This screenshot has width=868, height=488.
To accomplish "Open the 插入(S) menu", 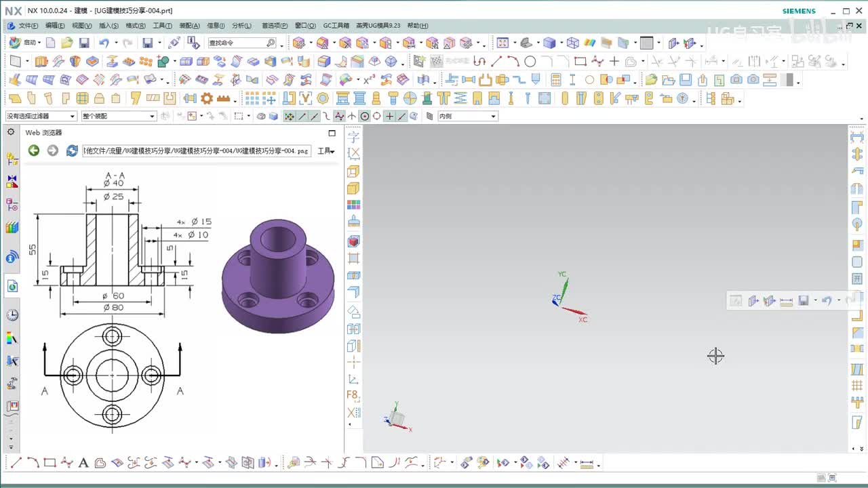I will [108, 26].
